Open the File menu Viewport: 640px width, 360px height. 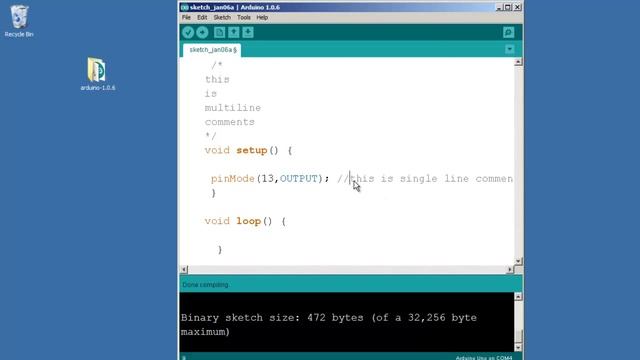point(186,18)
